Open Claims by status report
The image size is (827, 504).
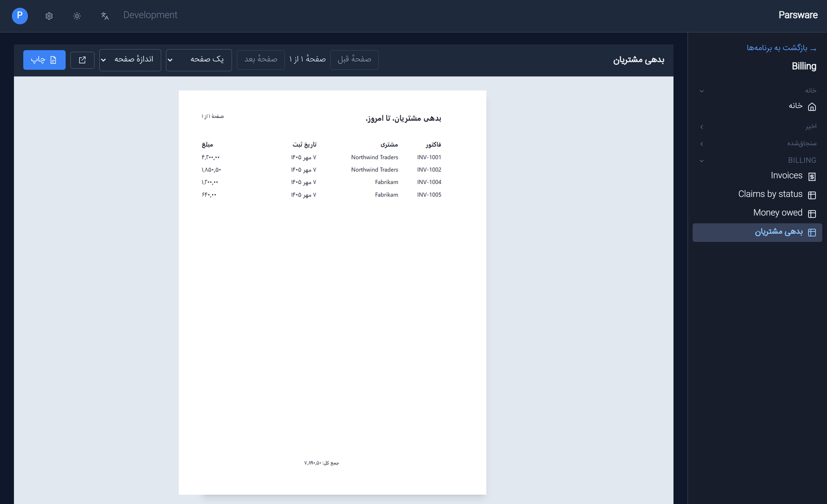pos(757,195)
